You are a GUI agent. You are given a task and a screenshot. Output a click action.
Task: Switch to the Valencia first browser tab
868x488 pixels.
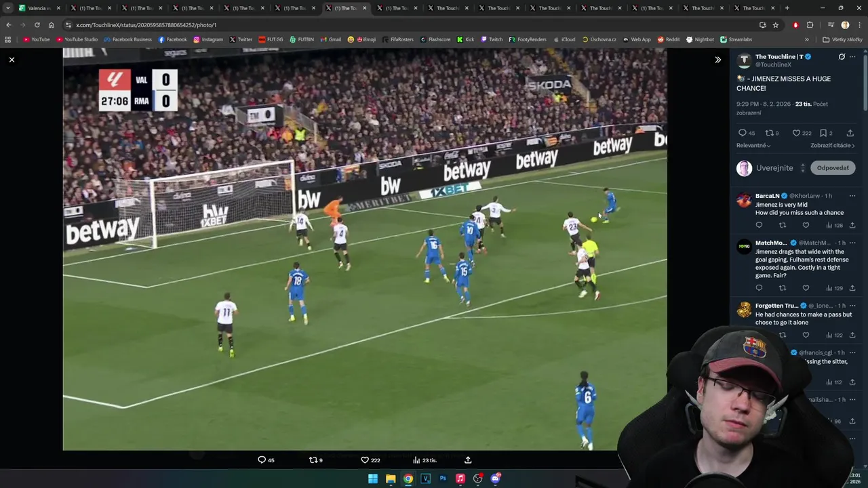[39, 8]
